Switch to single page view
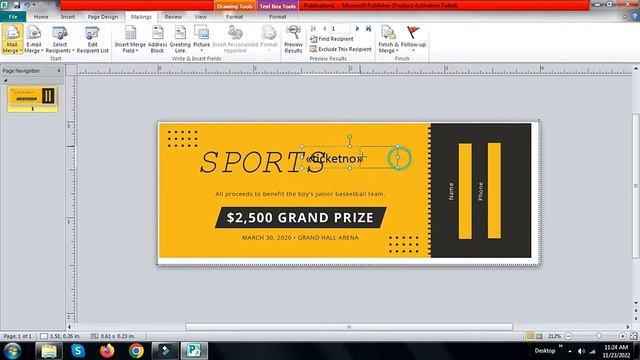Image resolution: width=640 pixels, height=360 pixels. click(x=530, y=336)
